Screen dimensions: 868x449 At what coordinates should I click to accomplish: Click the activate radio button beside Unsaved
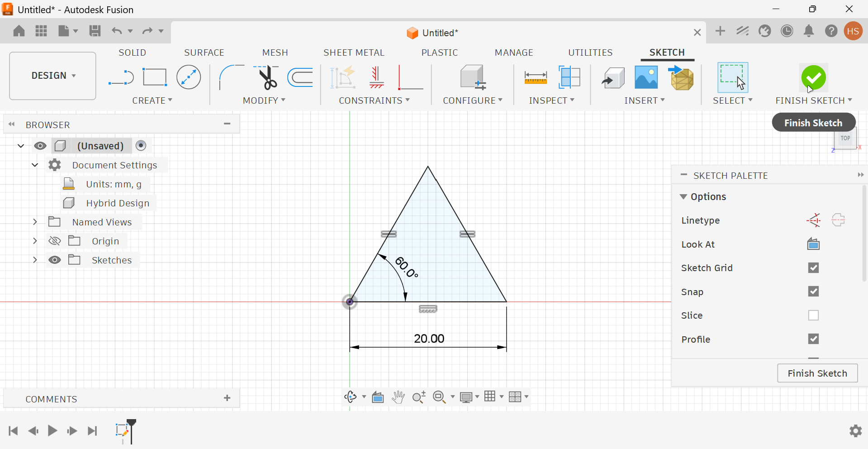click(x=141, y=145)
